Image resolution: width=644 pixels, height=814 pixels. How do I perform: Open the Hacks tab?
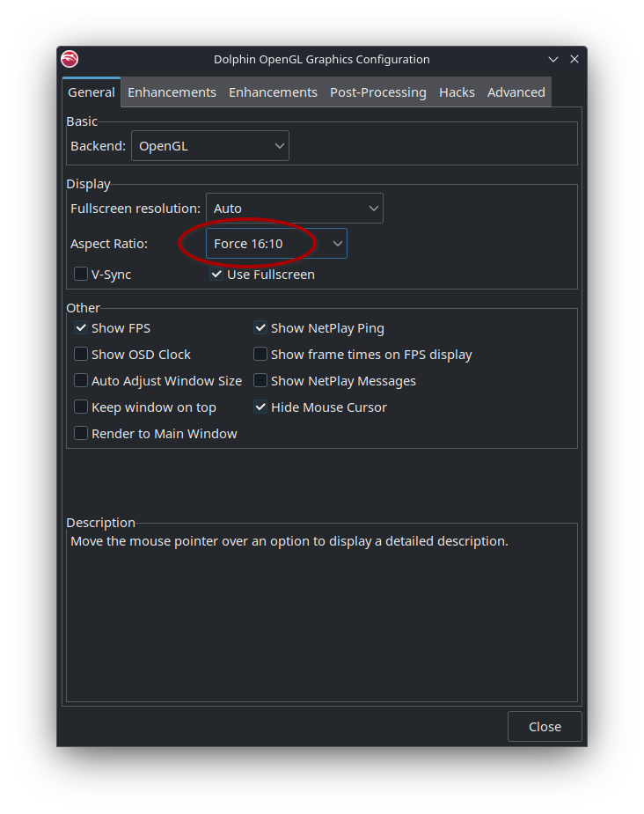point(457,92)
